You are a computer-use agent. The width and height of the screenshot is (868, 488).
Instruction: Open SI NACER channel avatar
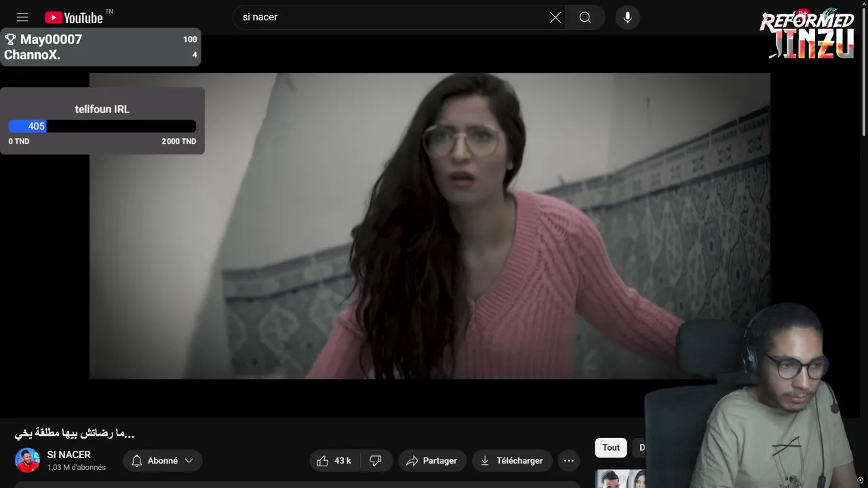tap(28, 460)
